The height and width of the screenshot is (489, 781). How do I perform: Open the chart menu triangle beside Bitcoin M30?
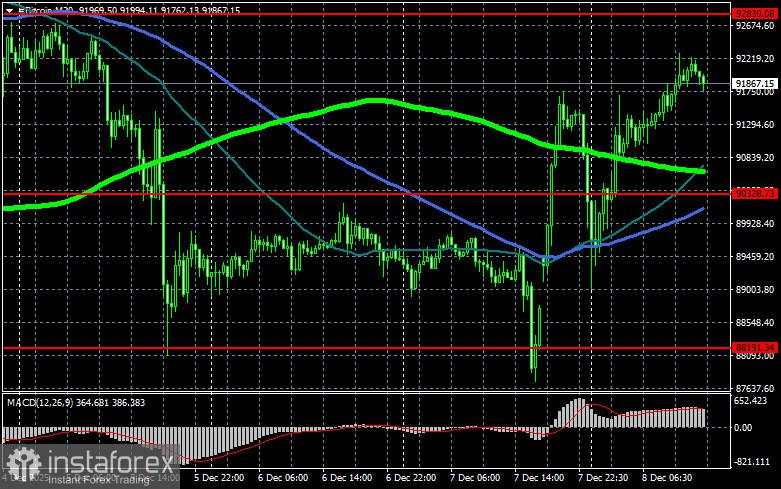[8, 9]
